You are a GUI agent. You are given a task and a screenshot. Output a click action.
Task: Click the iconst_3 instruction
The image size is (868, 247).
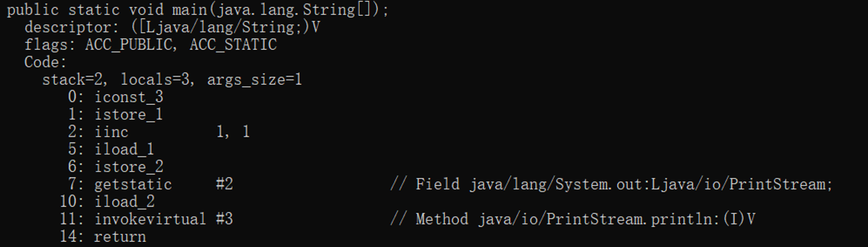click(129, 97)
